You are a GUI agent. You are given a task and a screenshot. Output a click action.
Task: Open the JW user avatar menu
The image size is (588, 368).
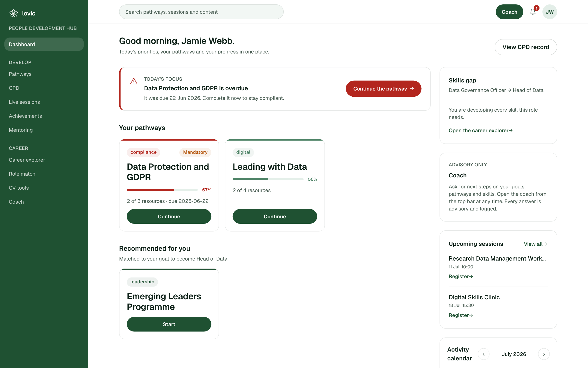[550, 12]
